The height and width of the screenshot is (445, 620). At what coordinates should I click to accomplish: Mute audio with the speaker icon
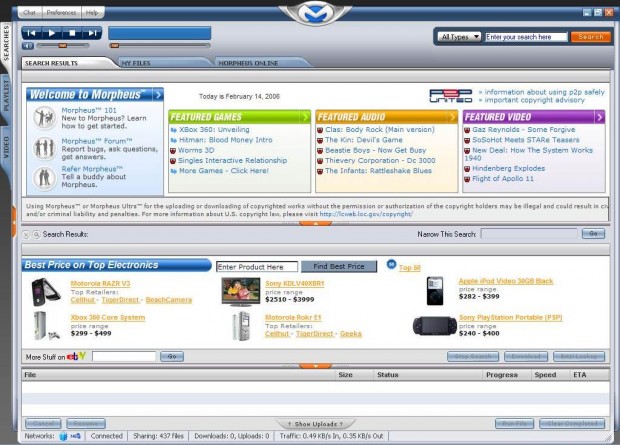(x=28, y=46)
